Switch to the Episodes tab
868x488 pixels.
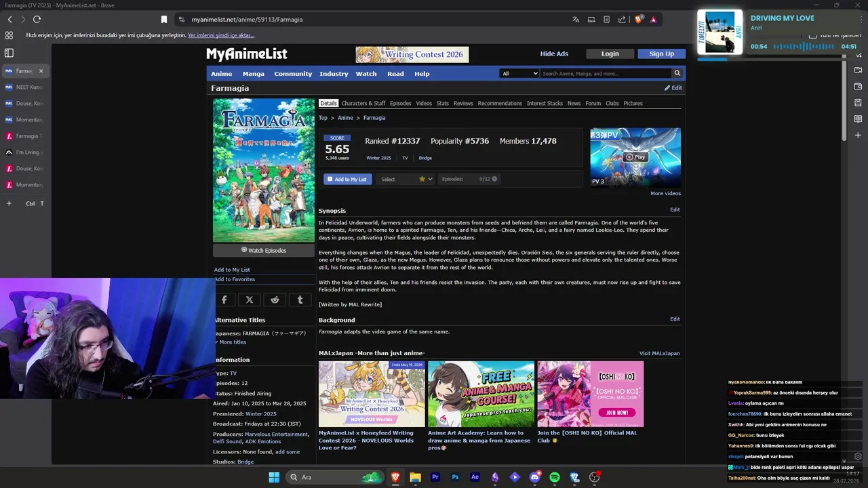coord(400,103)
